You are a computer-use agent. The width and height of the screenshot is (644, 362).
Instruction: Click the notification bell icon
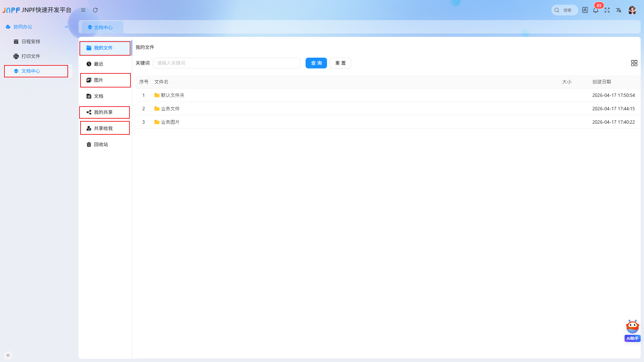[596, 10]
